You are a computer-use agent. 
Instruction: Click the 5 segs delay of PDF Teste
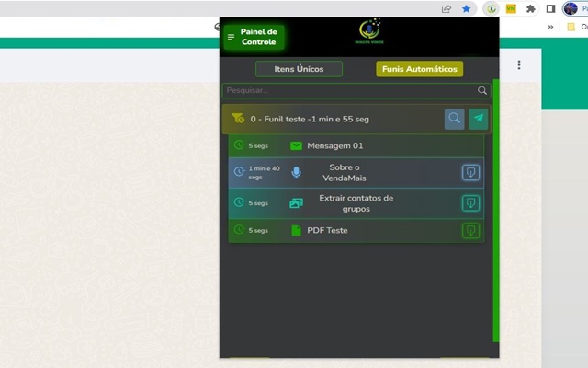click(x=258, y=230)
